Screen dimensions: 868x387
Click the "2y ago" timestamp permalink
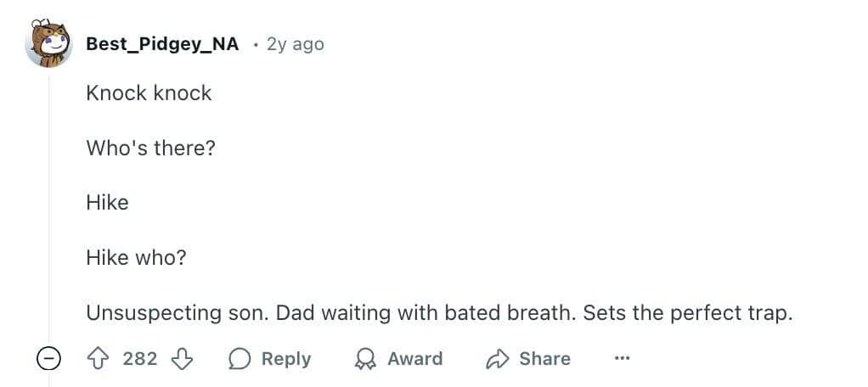click(x=295, y=44)
